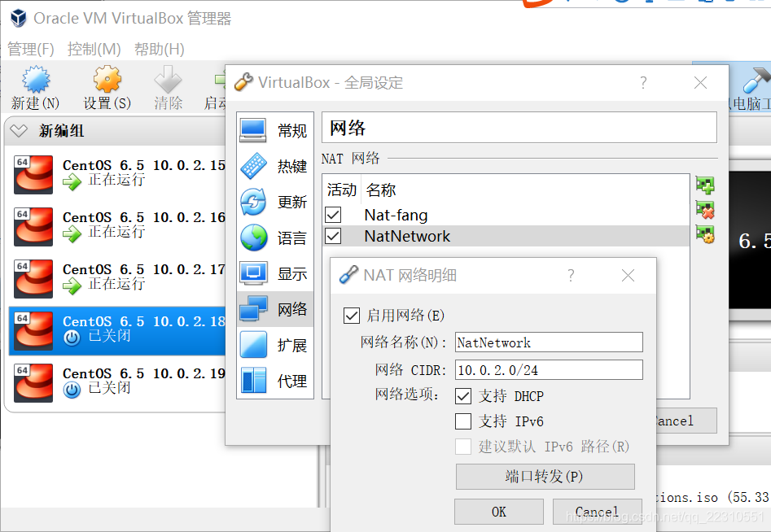
Task: Click Cancel in 全局设定 dialog
Action: click(x=686, y=421)
